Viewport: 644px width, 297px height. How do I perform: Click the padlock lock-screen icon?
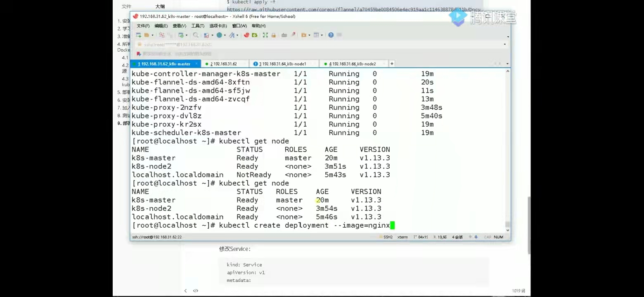[x=273, y=35]
